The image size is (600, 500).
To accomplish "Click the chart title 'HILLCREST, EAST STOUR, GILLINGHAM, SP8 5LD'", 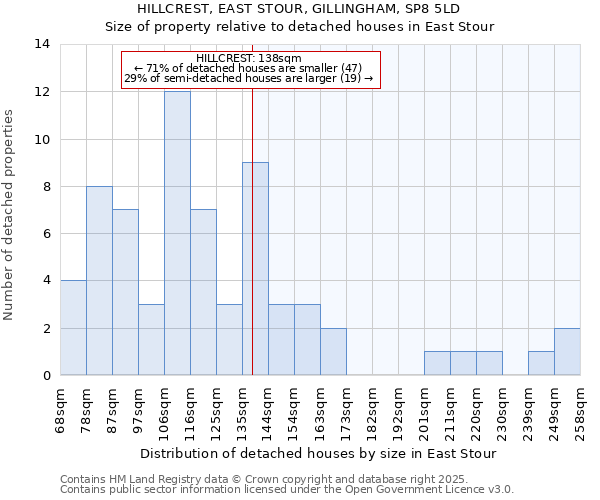I will (x=298, y=8).
